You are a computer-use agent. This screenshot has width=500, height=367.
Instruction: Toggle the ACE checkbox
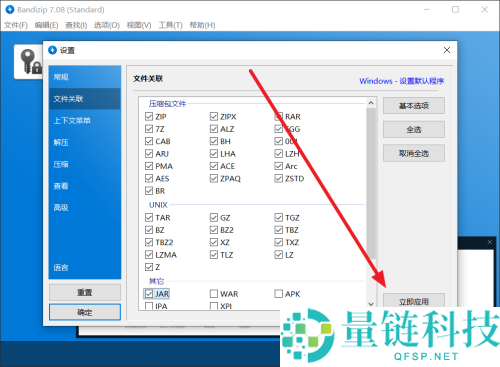214,166
